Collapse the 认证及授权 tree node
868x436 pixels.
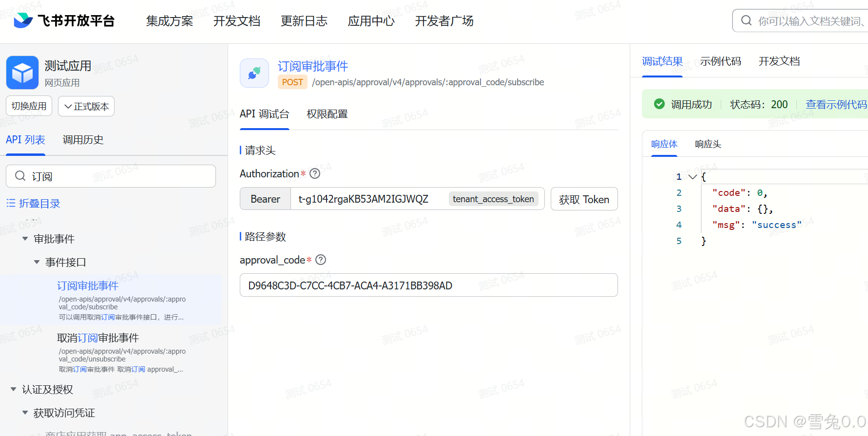[14, 389]
